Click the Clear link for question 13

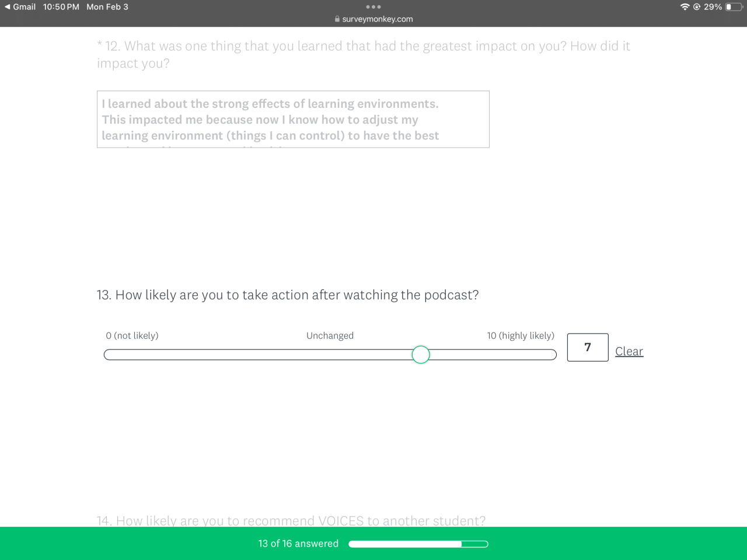pyautogui.click(x=629, y=351)
